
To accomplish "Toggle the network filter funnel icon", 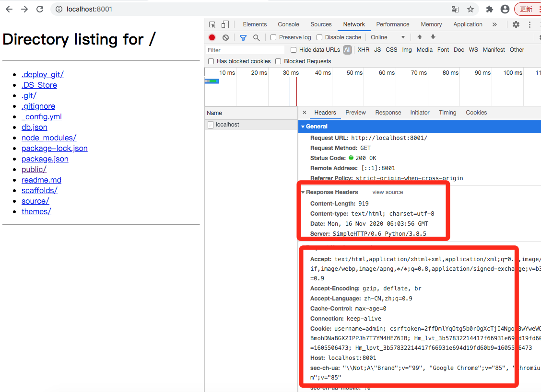I will pos(243,37).
